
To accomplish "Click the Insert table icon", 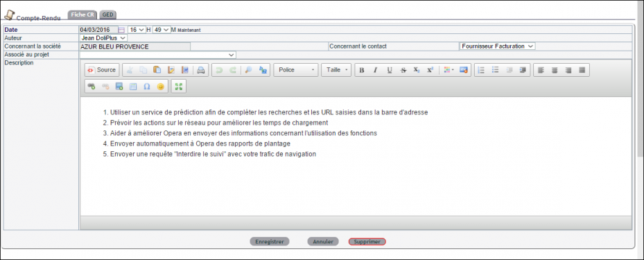I will pyautogui.click(x=132, y=87).
